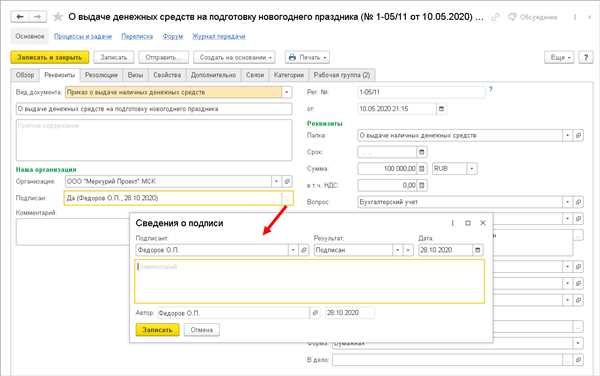The width and height of the screenshot is (600, 376).
Task: Open the Вопрос record icon
Action: tap(579, 202)
